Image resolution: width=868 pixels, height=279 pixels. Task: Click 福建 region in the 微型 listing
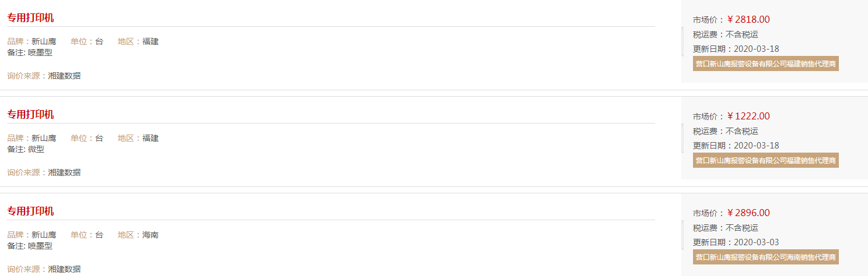(150, 139)
